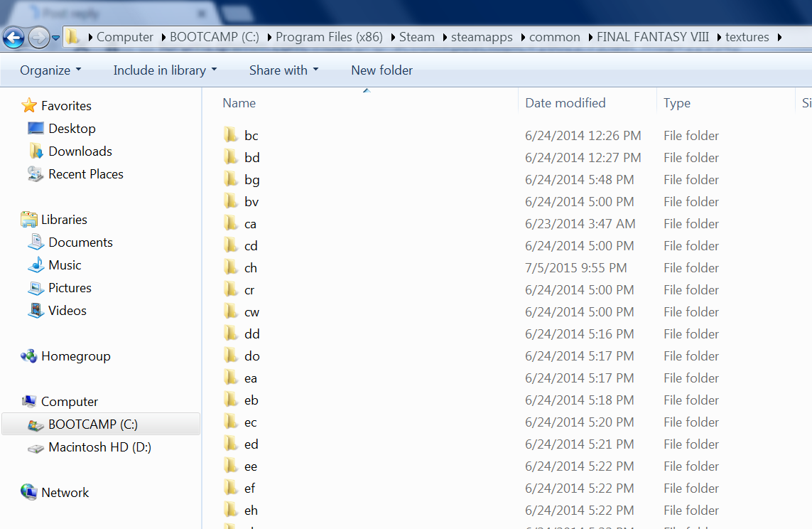Select folder icon for bg
This screenshot has height=529, width=812.
pos(231,179)
